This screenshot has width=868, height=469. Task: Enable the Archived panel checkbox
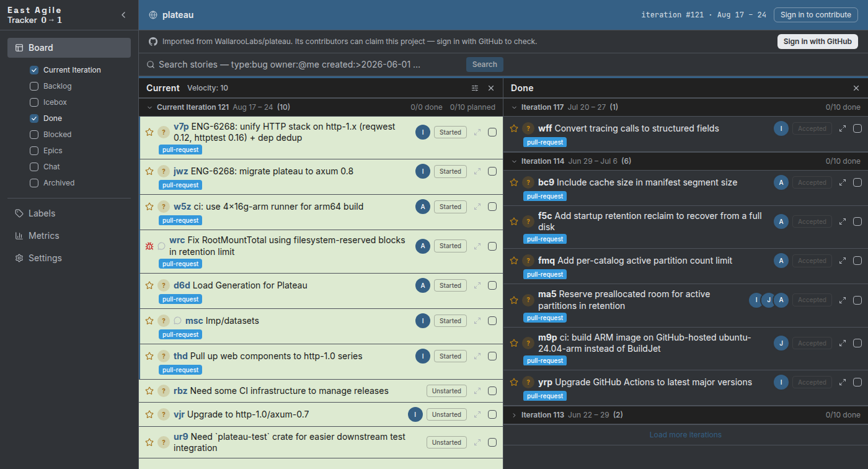pos(34,183)
